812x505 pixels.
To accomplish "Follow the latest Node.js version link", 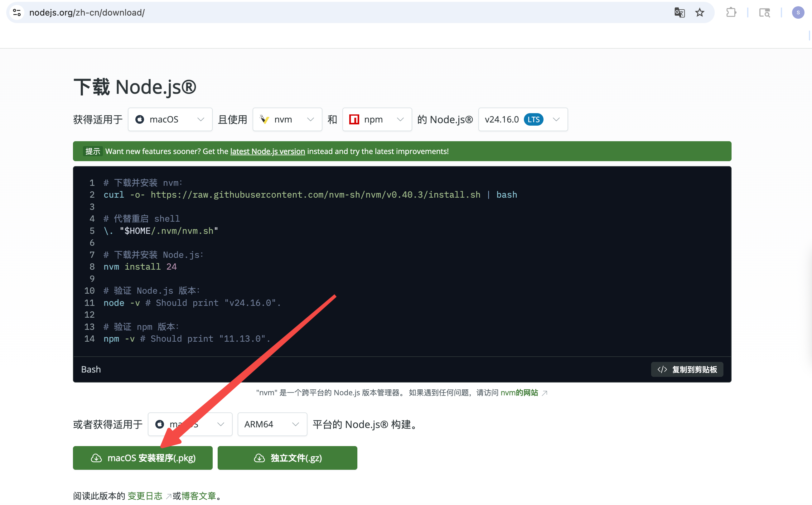I will pyautogui.click(x=268, y=151).
